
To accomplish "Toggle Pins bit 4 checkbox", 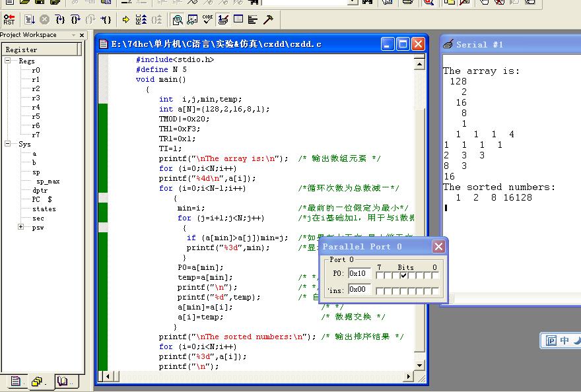I will point(403,291).
